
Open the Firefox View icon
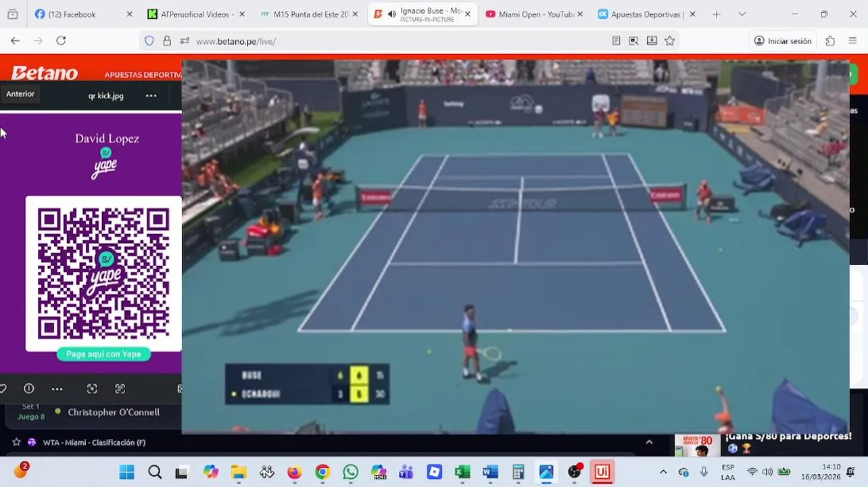coord(12,14)
